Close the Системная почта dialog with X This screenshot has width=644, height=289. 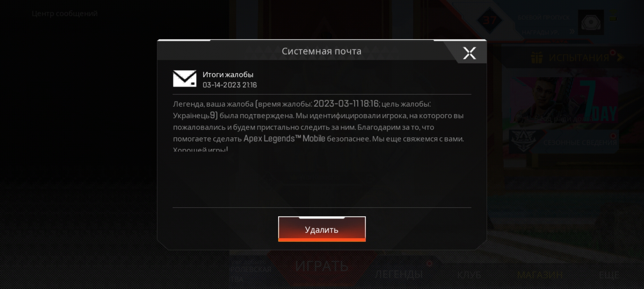tap(469, 53)
